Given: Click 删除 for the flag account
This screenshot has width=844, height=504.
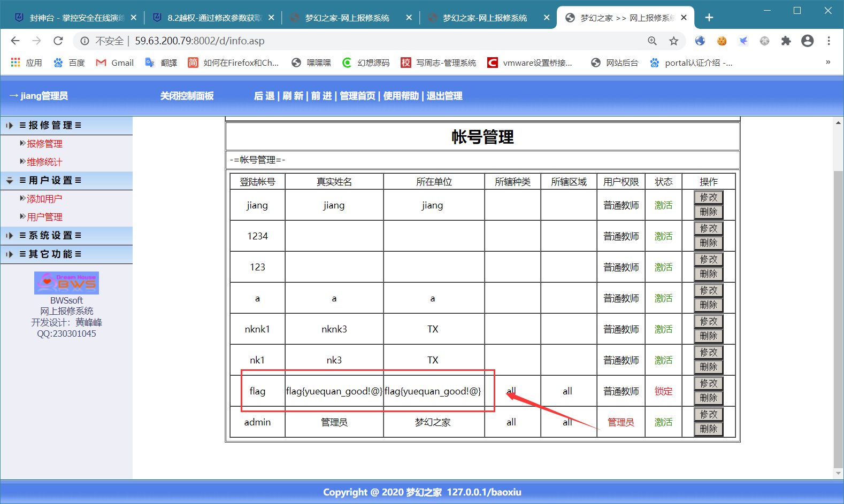Looking at the screenshot, I should 709,398.
